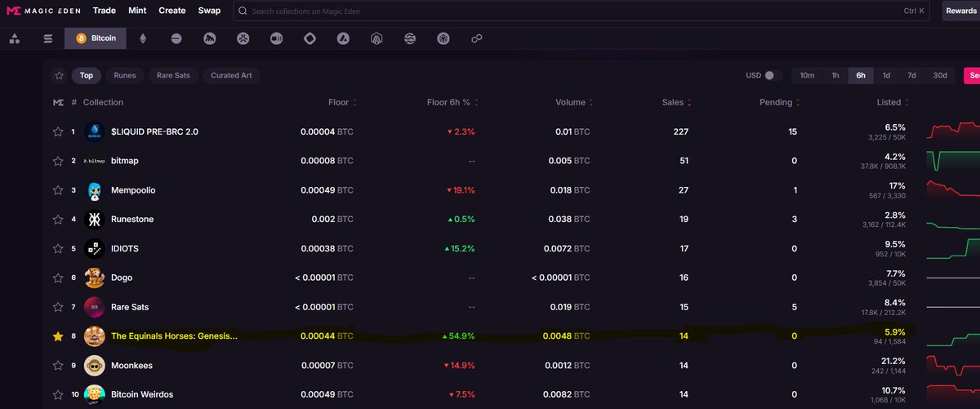Select the Rare Sats filter tab
The width and height of the screenshot is (980, 409).
point(173,75)
